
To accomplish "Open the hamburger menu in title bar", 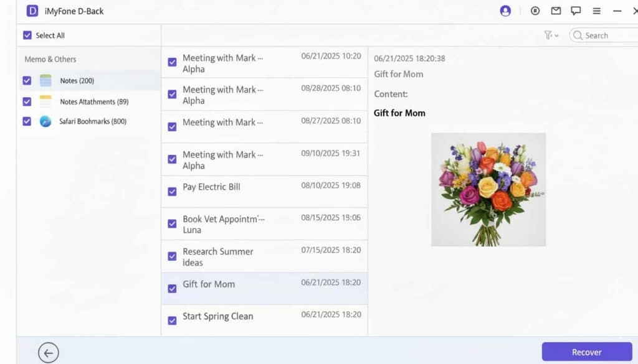I will tap(596, 11).
